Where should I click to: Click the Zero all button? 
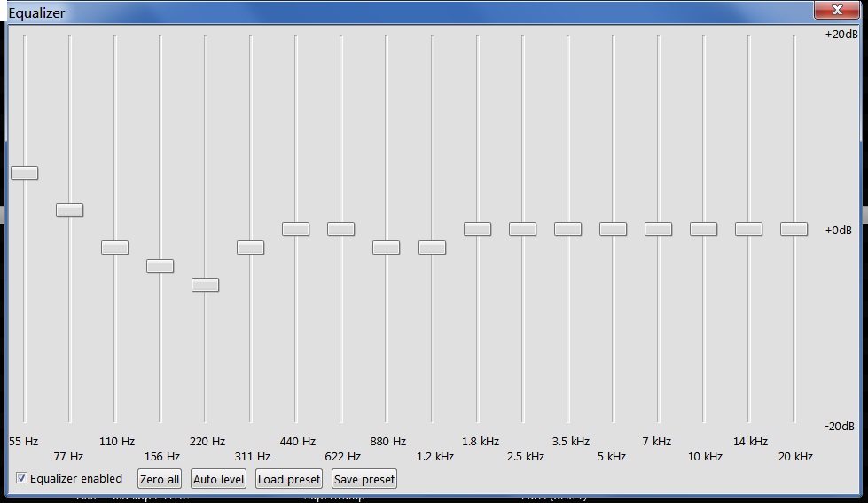pyautogui.click(x=160, y=479)
